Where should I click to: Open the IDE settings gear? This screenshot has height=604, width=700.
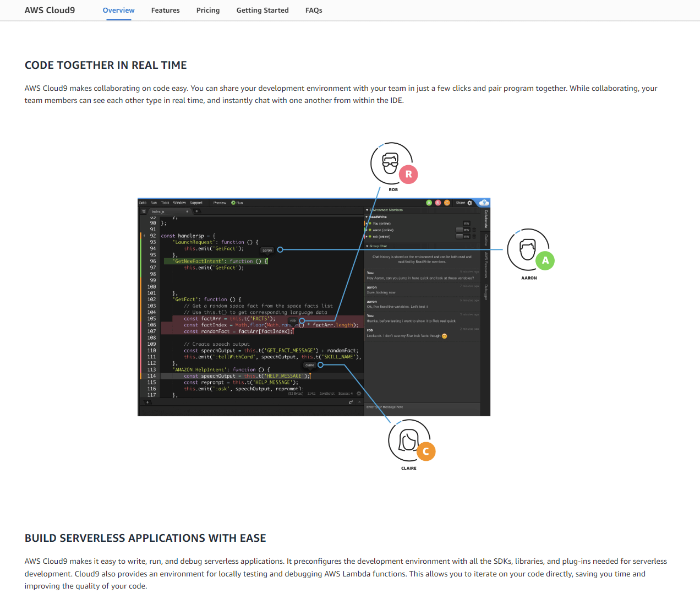[469, 203]
